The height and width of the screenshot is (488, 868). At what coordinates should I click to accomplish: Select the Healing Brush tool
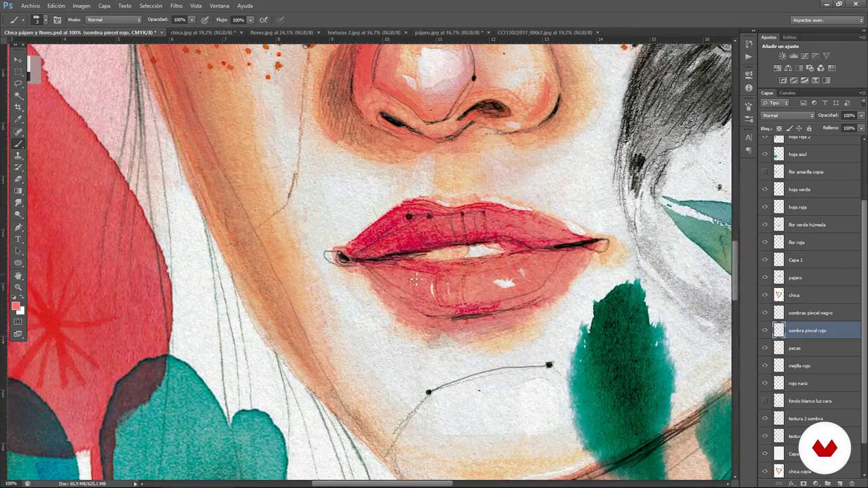(18, 132)
